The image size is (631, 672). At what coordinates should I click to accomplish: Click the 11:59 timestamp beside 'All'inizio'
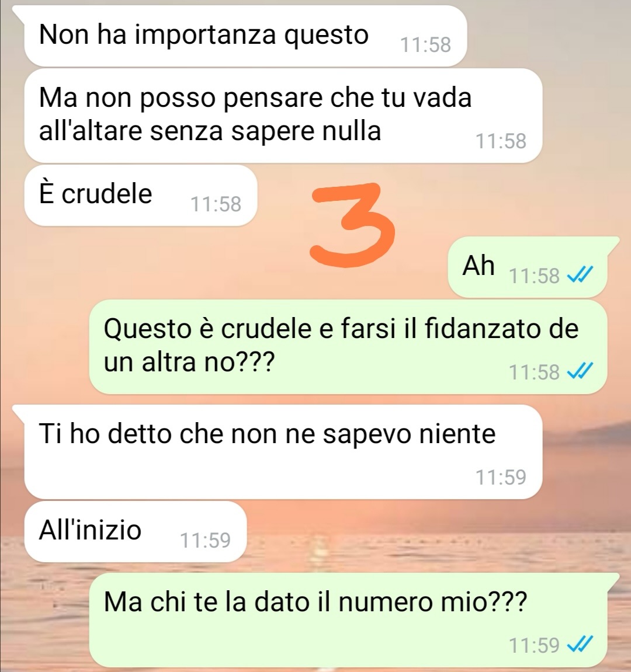tap(205, 541)
